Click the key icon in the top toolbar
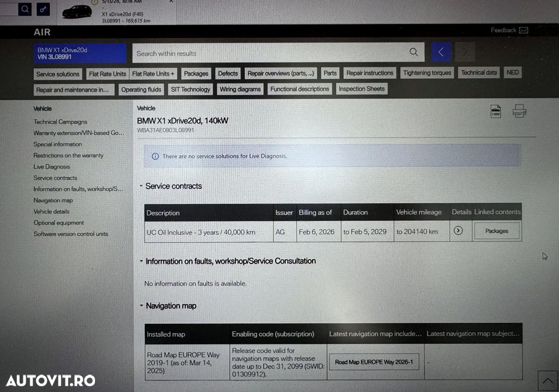The height and width of the screenshot is (392, 559). tap(43, 10)
